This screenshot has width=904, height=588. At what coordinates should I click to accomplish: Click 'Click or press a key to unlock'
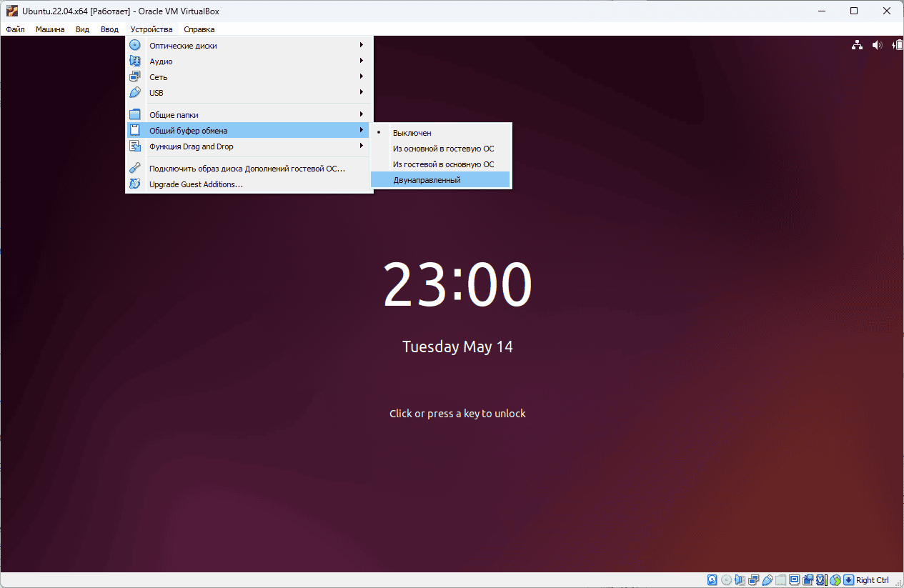tap(457, 413)
